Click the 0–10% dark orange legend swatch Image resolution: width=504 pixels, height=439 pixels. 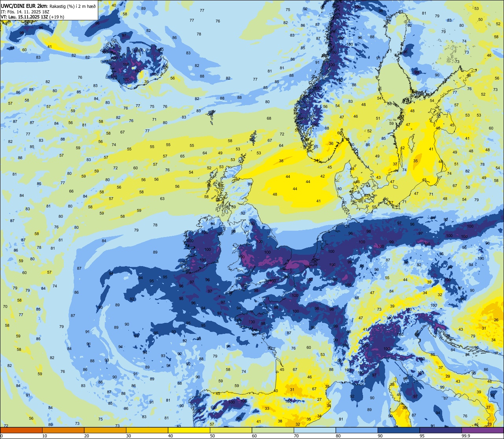click(x=21, y=430)
